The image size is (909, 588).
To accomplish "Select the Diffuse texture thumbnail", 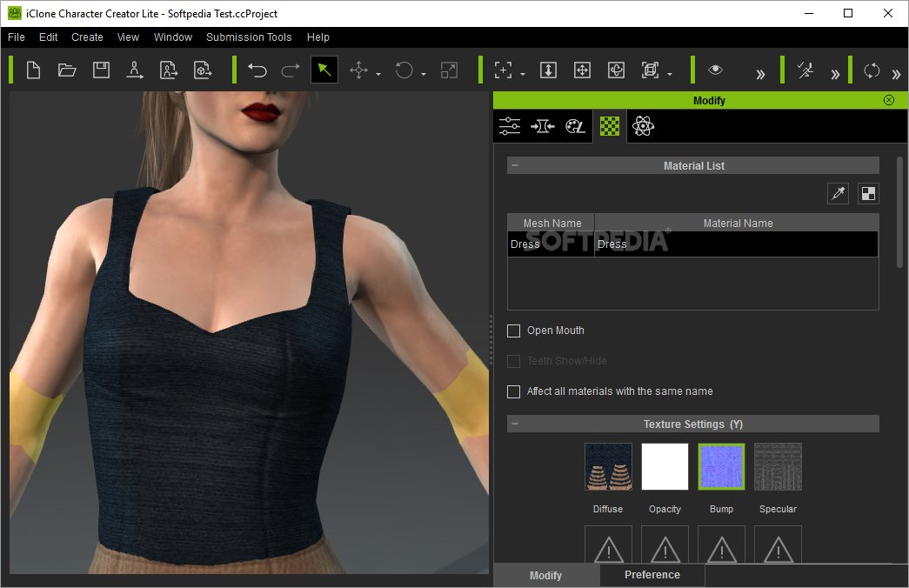I will click(x=608, y=467).
